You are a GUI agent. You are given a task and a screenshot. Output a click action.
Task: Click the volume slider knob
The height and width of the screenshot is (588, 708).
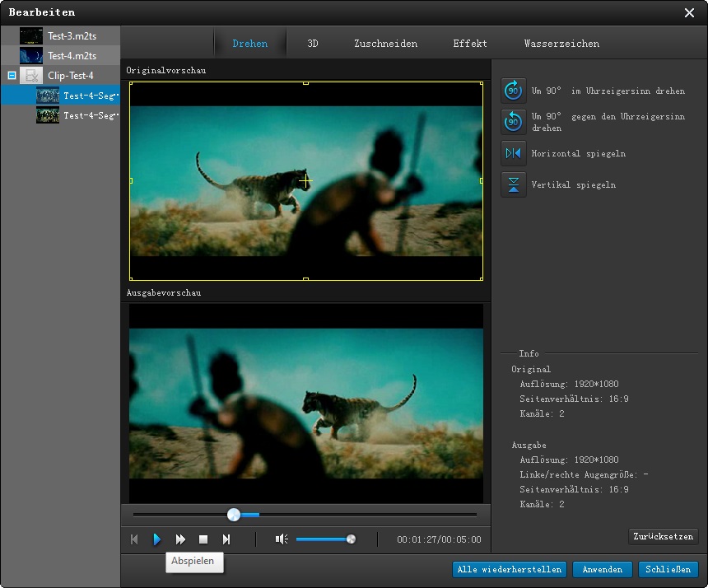(x=351, y=539)
